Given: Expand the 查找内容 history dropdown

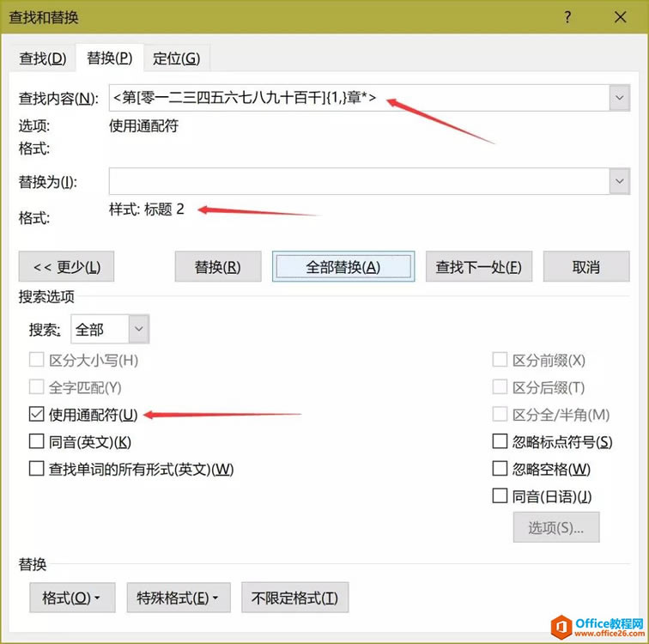Looking at the screenshot, I should (x=620, y=98).
